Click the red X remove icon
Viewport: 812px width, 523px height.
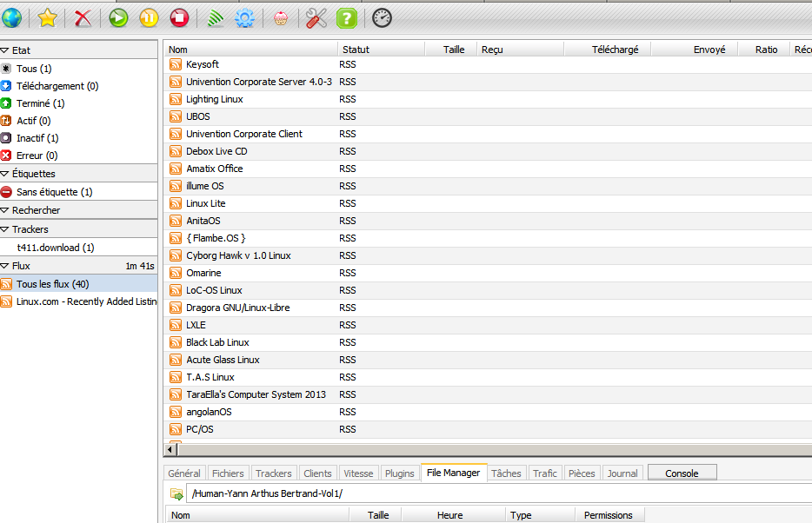(83, 17)
